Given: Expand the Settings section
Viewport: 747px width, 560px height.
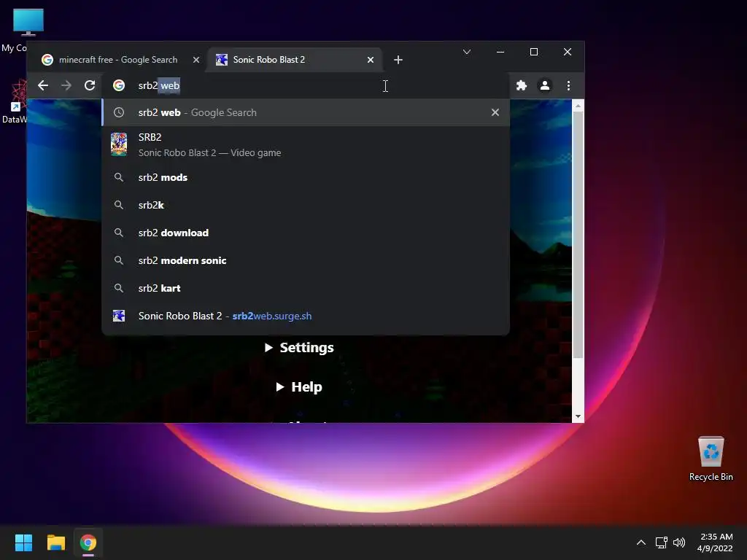Looking at the screenshot, I should tap(299, 348).
